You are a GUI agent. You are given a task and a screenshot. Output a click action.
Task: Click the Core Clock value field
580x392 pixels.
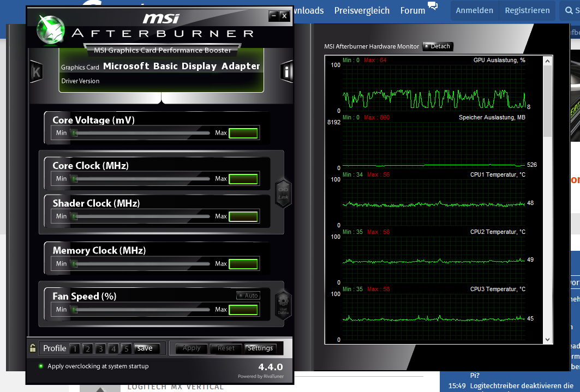click(243, 179)
